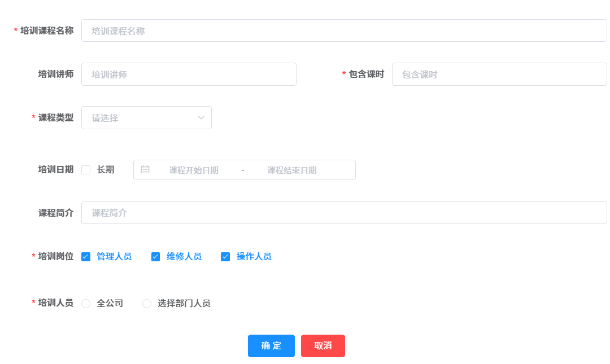Click the 培训日期 form label

(x=55, y=169)
